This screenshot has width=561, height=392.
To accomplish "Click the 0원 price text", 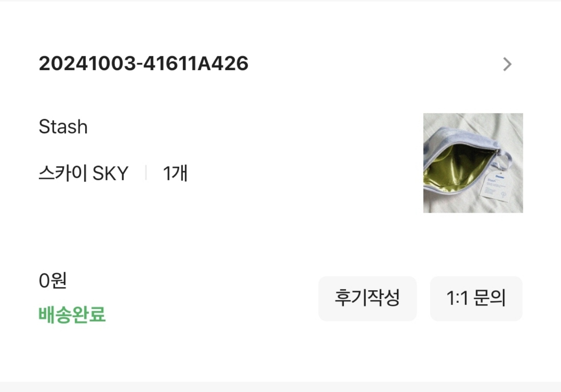I will 53,281.
